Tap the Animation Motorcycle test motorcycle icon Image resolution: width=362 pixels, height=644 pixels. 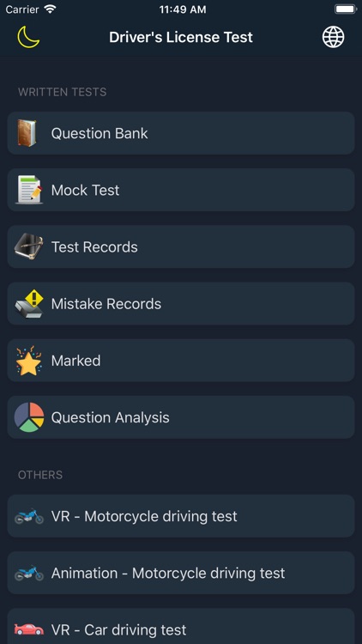click(28, 573)
